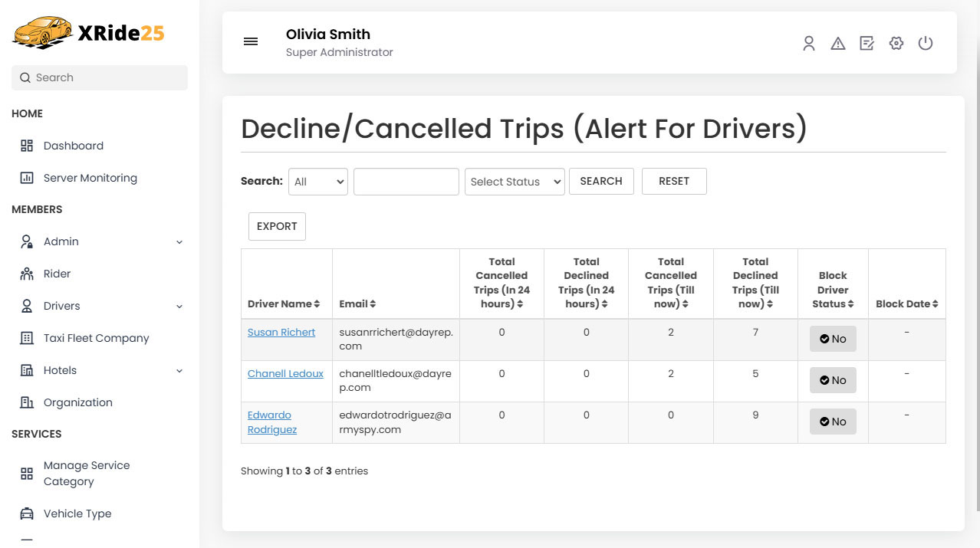The width and height of the screenshot is (980, 548).
Task: Click the search keyword text box
Action: pyautogui.click(x=406, y=182)
